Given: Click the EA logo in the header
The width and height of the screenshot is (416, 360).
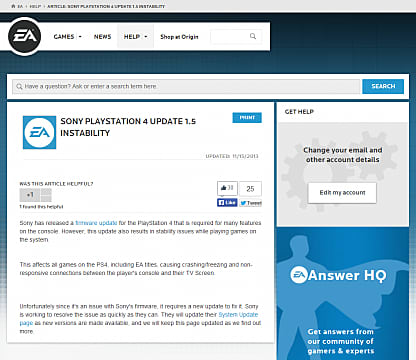Looking at the screenshot, I should pos(24,36).
